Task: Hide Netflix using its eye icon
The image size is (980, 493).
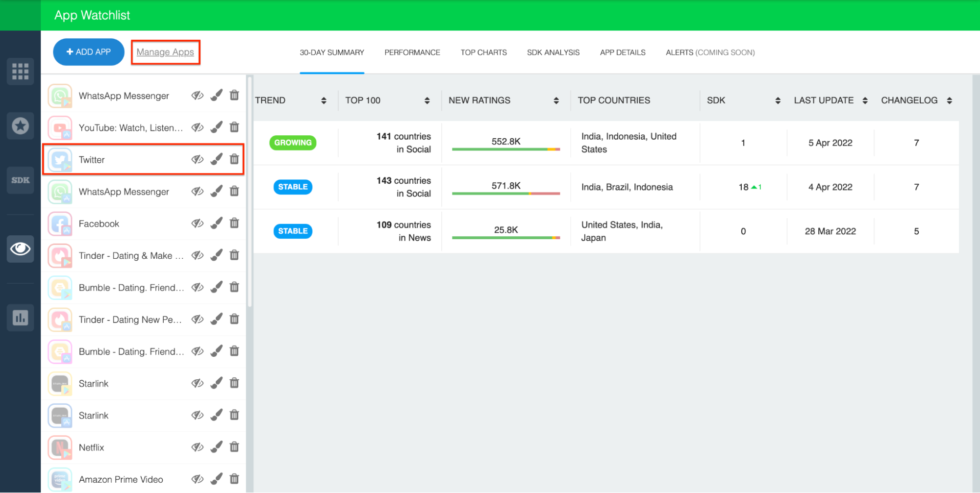Action: (x=198, y=447)
